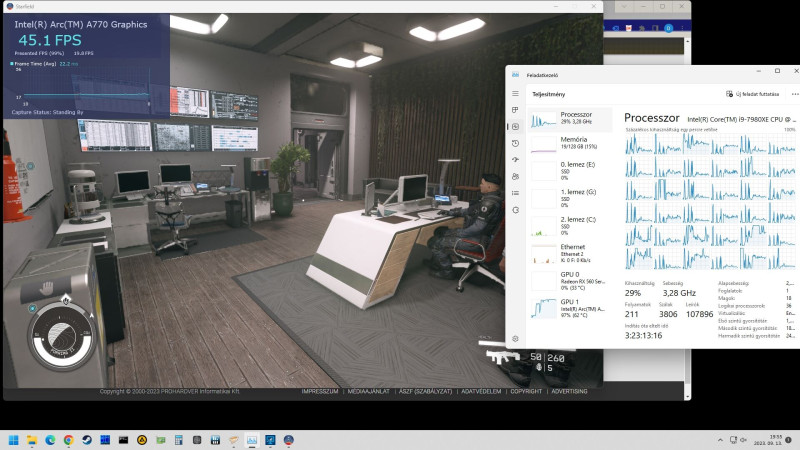Select Processzor in the performance list
Image resolution: width=800 pixels, height=450 pixels.
570,119
